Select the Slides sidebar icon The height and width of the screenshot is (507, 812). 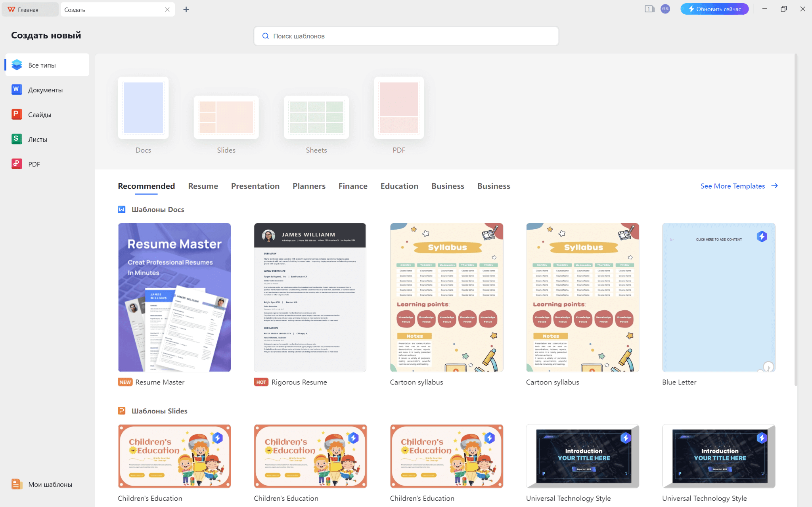tap(17, 115)
